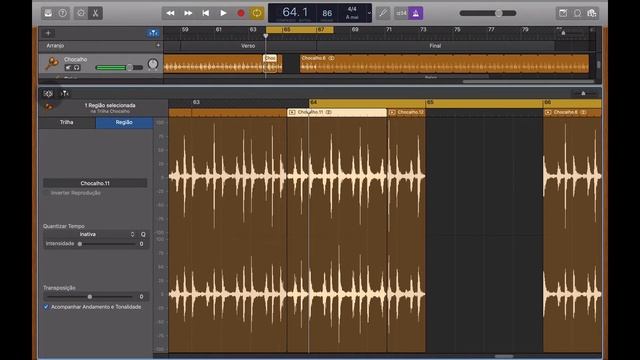Mute the Chocalho track
Viewport: 640px width, 360px height.
pyautogui.click(x=68, y=67)
